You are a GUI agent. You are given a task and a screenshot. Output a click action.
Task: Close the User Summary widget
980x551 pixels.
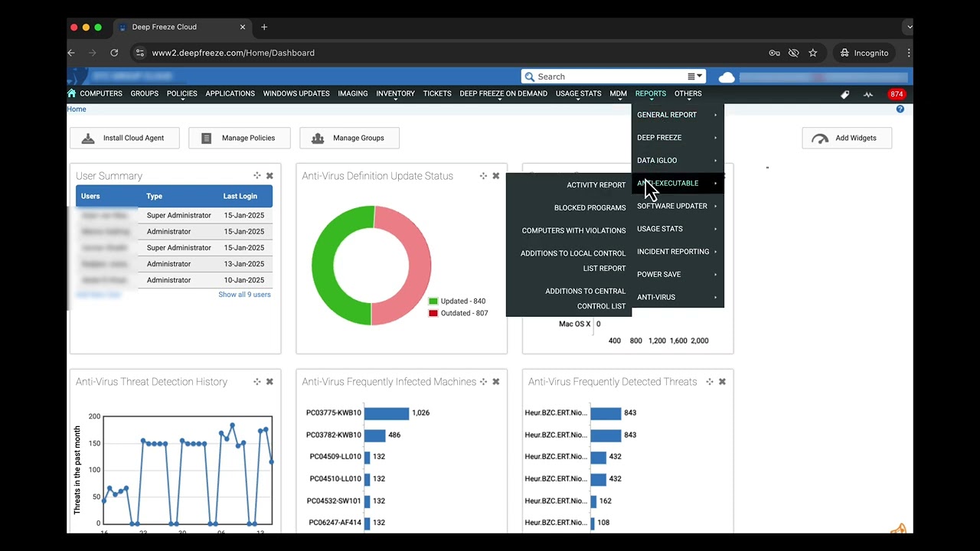[x=269, y=176]
